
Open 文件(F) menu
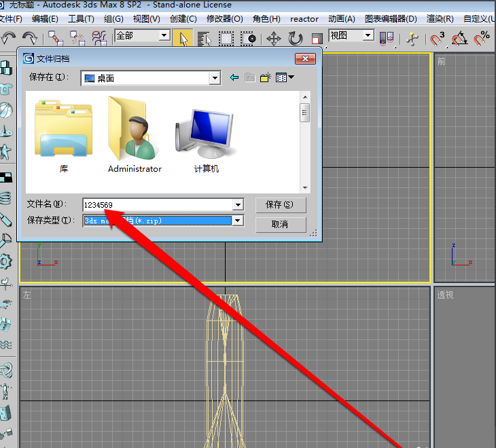tap(11, 19)
